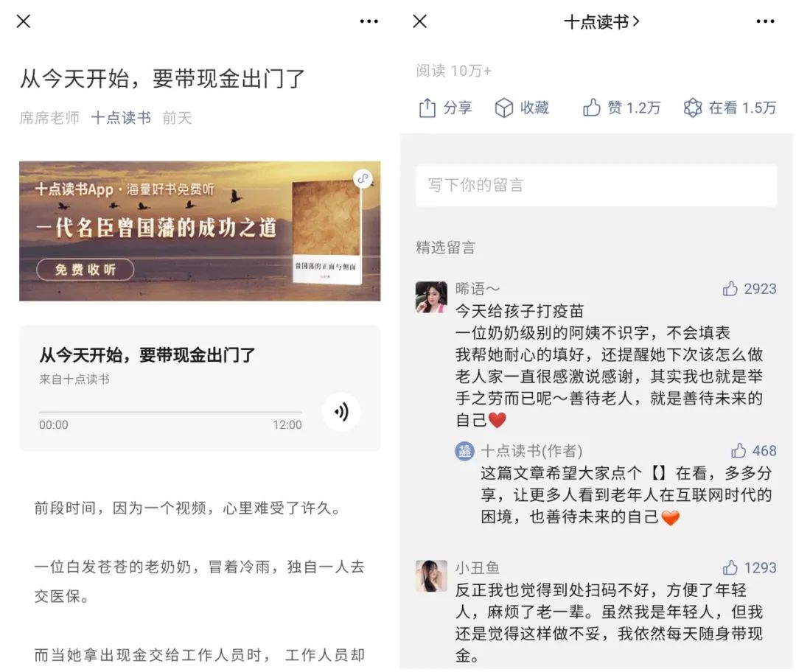Open the right panel's three-dot menu

click(765, 21)
